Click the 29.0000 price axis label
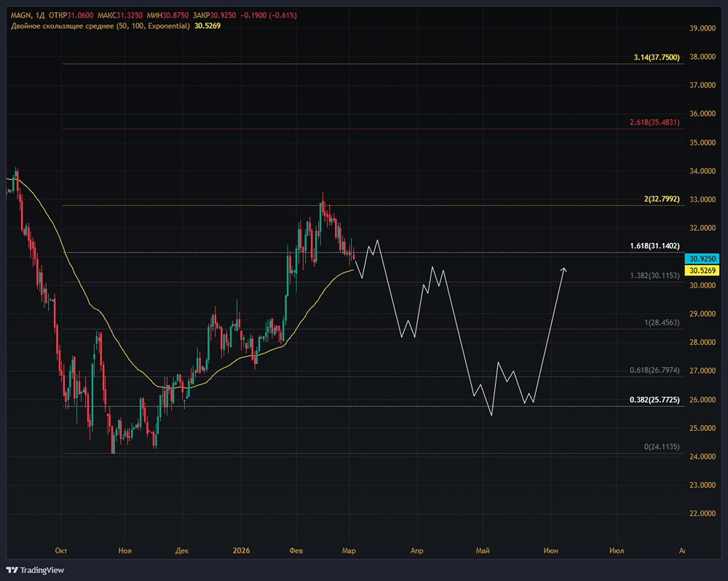 tap(703, 314)
